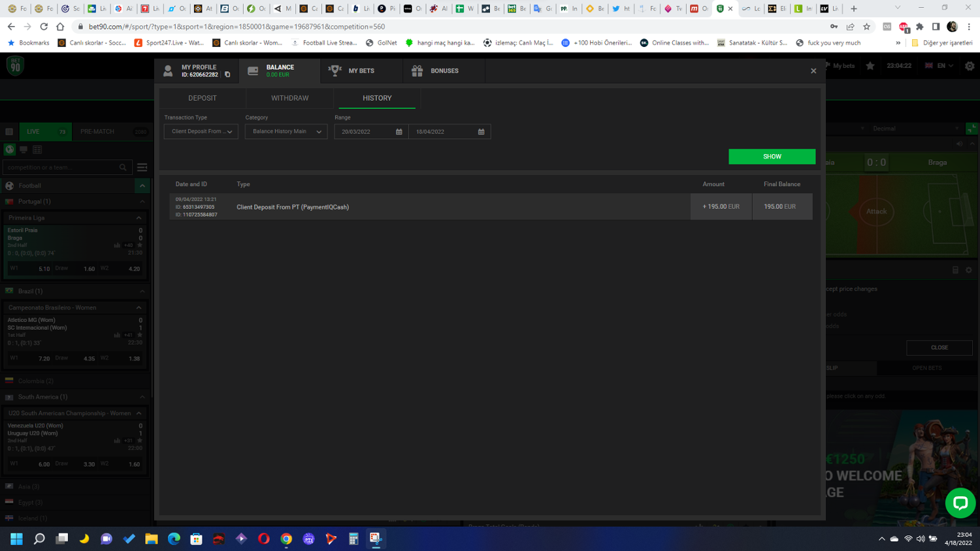
Task: Click the Bonuses gift icon
Action: [417, 71]
